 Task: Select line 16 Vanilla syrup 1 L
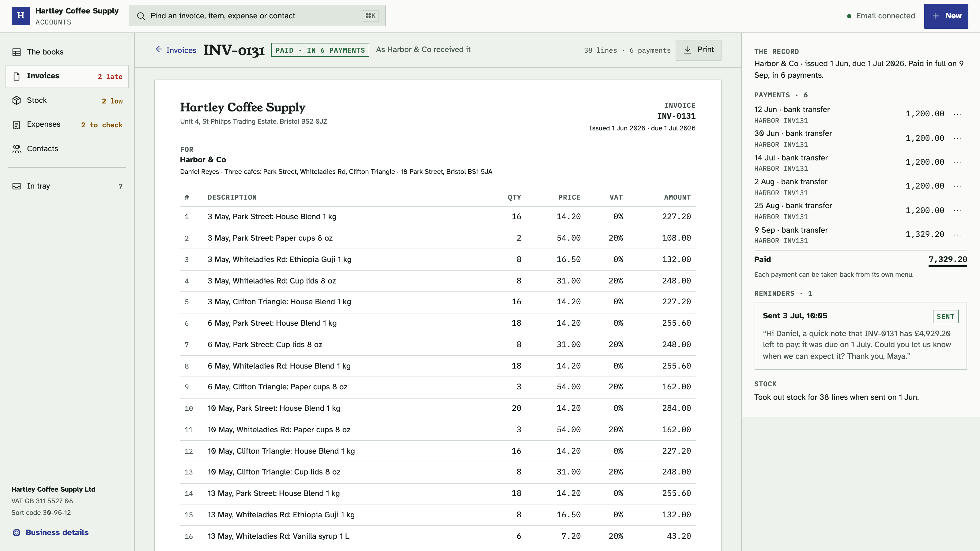coord(438,536)
